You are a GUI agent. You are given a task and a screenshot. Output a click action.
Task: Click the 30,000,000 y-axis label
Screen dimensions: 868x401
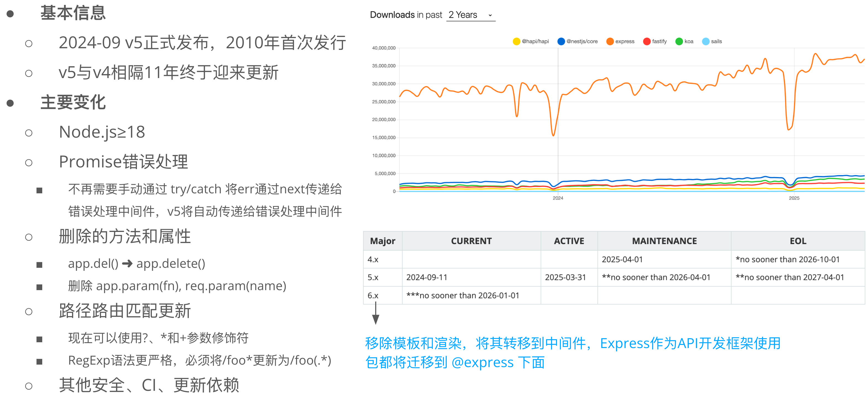click(x=383, y=84)
